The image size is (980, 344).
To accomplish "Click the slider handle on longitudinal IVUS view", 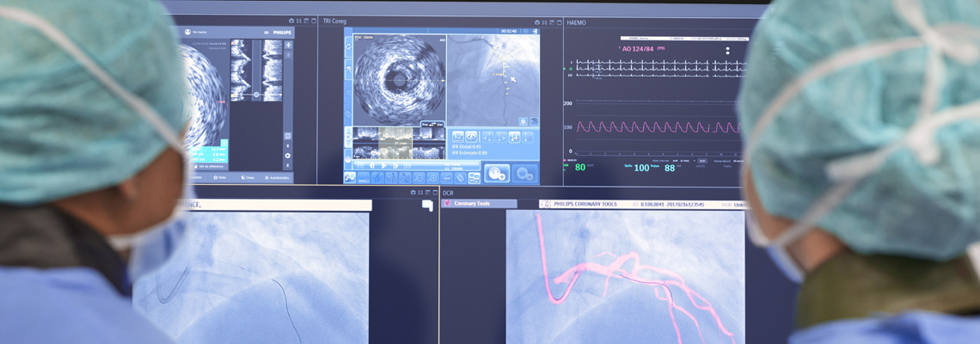I will click(x=256, y=95).
